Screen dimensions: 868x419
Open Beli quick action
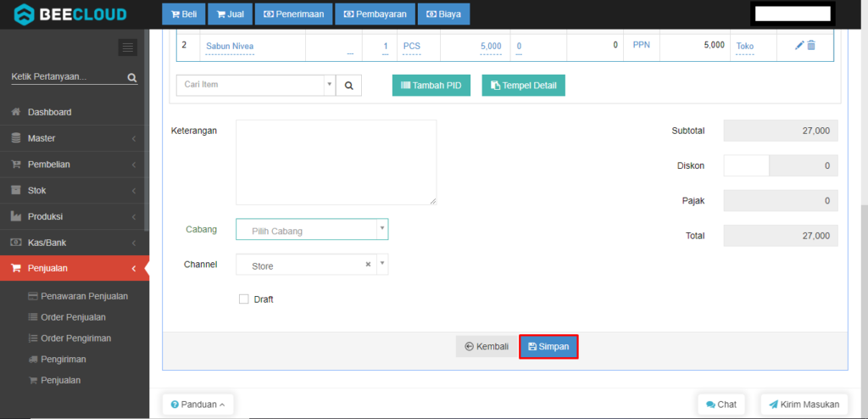184,14
